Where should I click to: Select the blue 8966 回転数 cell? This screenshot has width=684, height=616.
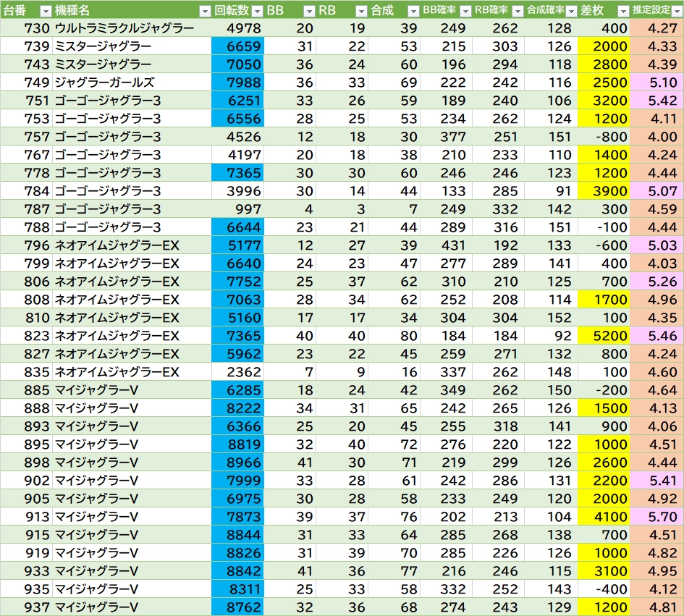[x=237, y=463]
